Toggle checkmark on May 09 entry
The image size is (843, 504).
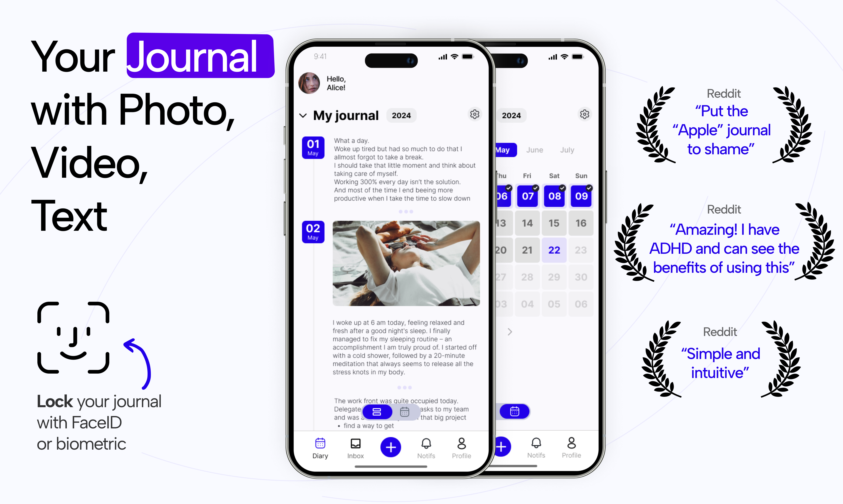[x=588, y=188]
